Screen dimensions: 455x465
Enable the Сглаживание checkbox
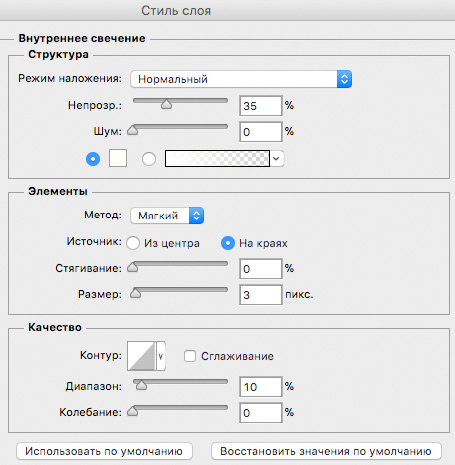coord(190,356)
